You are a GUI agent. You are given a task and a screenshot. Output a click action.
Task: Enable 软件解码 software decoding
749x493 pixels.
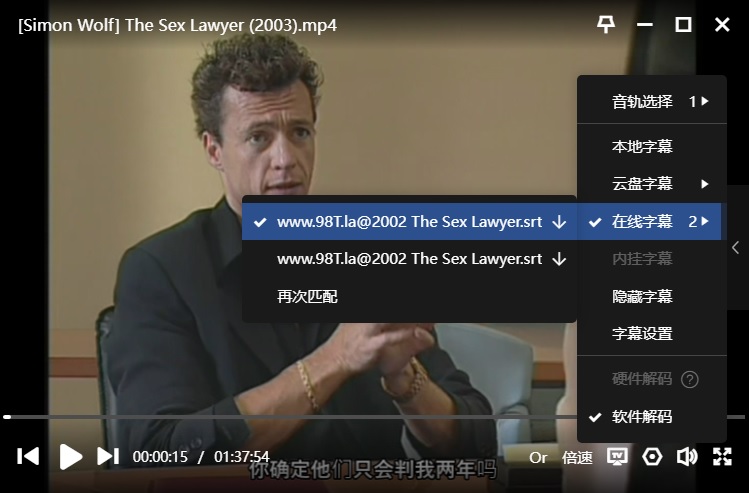click(x=642, y=417)
